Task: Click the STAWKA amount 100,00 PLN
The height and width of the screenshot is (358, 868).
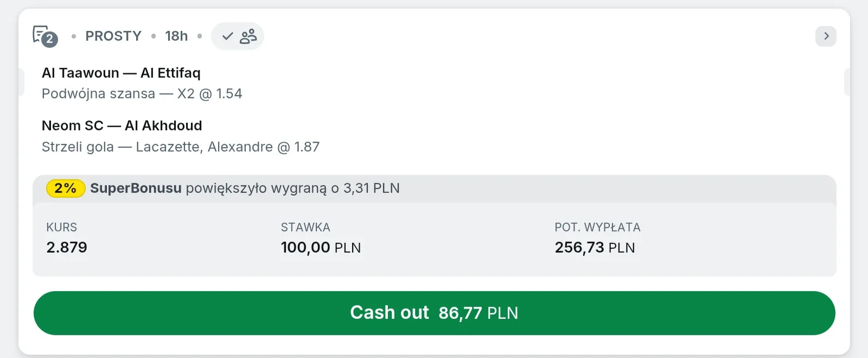Action: [321, 247]
